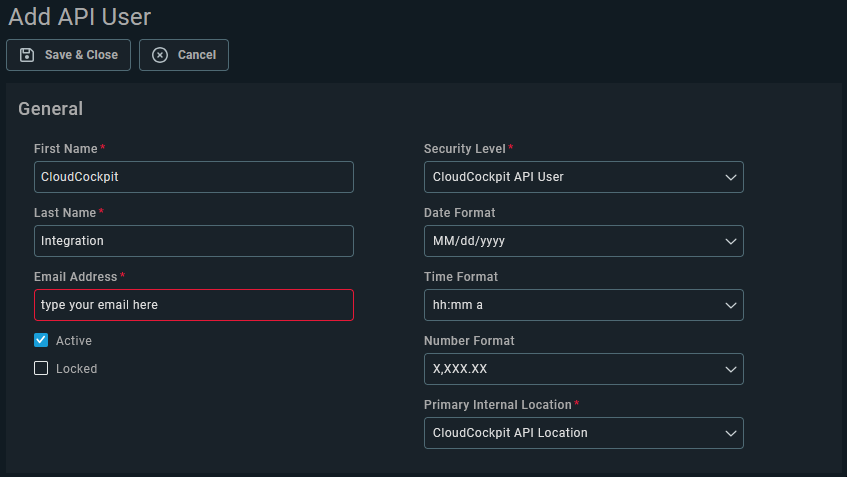Image resolution: width=847 pixels, height=477 pixels.
Task: Click the floppy disk save icon
Action: pos(27,55)
